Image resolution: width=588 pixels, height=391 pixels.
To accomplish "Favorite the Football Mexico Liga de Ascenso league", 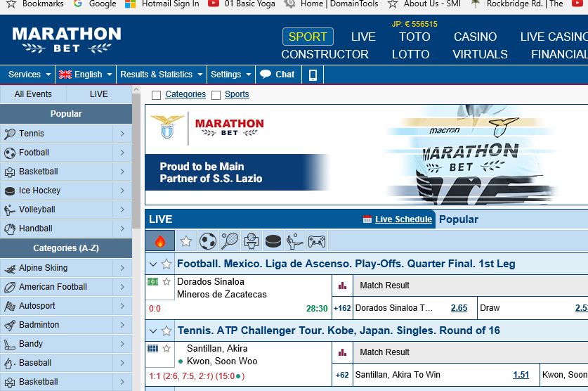I will point(166,264).
